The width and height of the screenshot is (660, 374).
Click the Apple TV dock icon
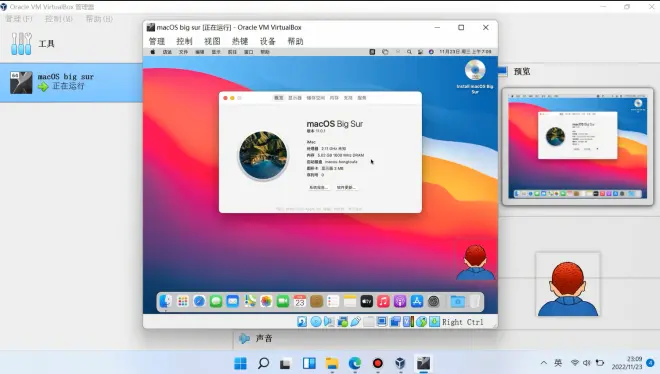click(x=367, y=301)
